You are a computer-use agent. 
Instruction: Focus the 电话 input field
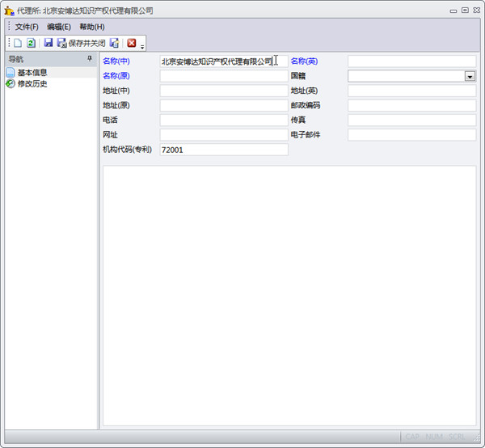point(224,120)
